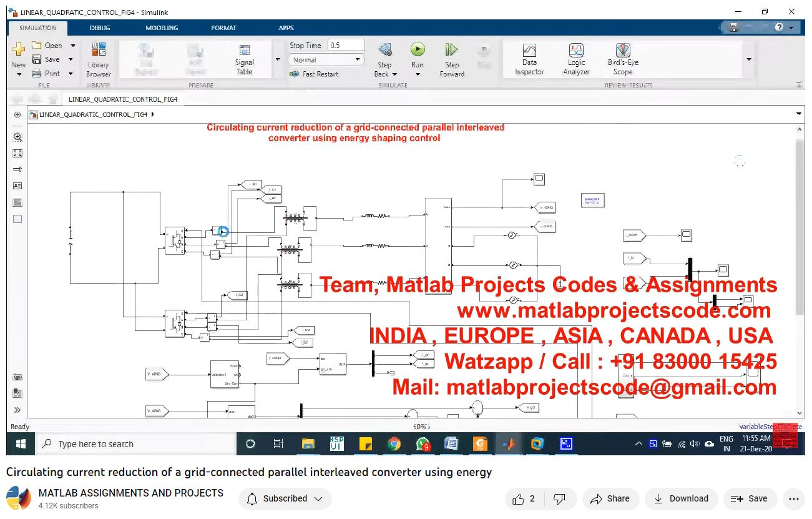Switch to the Modeling tab
Viewport: 812px width, 519px height.
click(162, 27)
